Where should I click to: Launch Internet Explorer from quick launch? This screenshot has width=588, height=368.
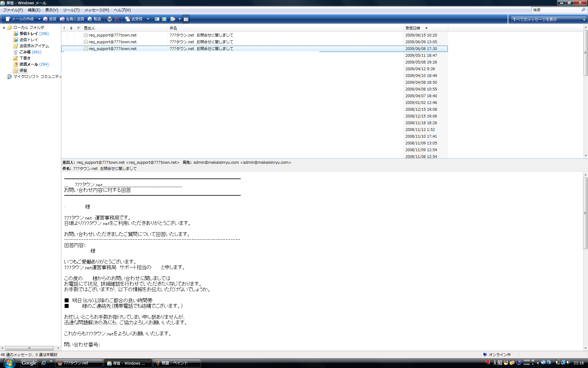click(x=44, y=363)
